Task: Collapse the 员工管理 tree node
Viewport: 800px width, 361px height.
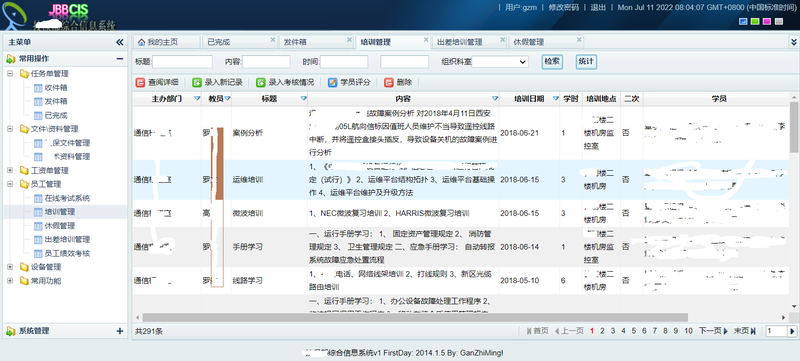Action: pyautogui.click(x=10, y=184)
